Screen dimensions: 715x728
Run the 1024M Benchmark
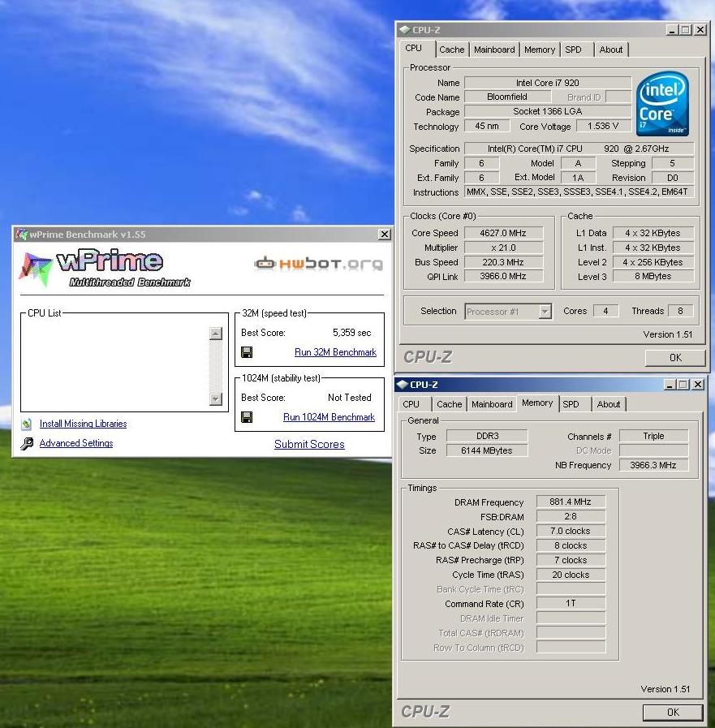tap(329, 417)
